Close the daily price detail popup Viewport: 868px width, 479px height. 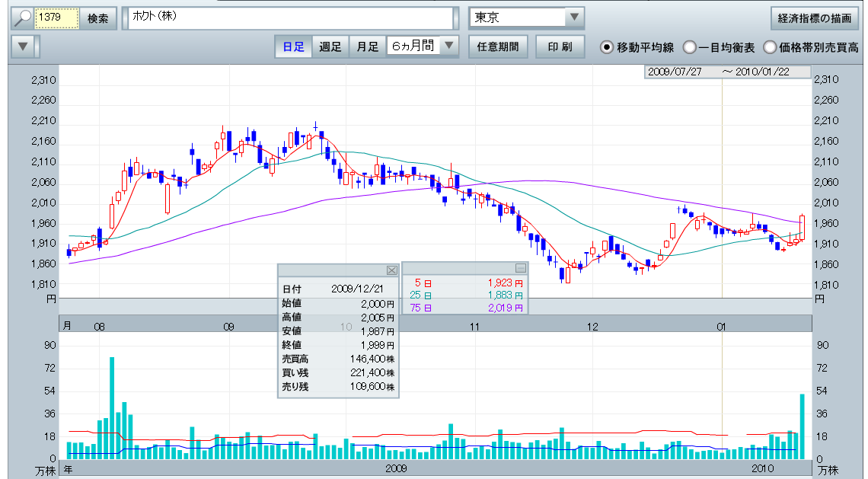click(391, 270)
